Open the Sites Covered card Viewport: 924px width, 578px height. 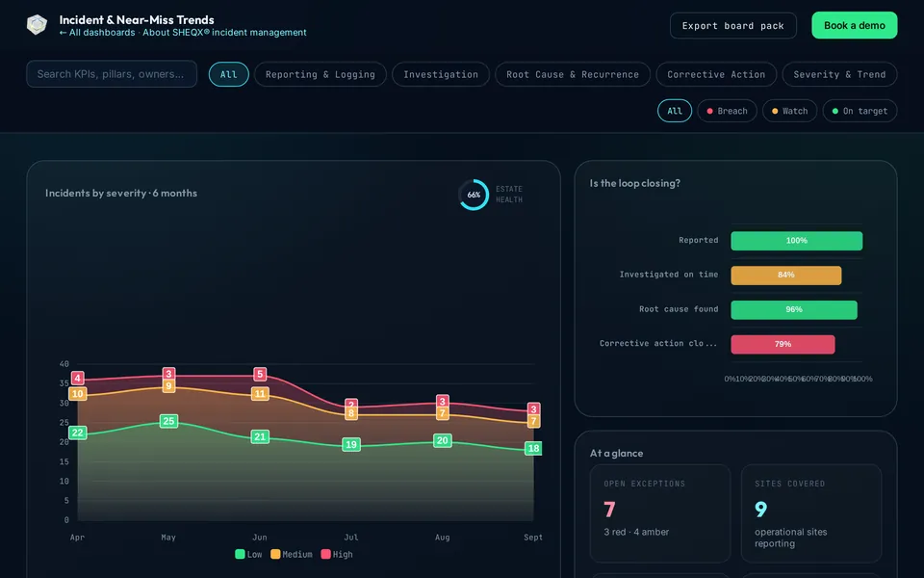pos(810,513)
